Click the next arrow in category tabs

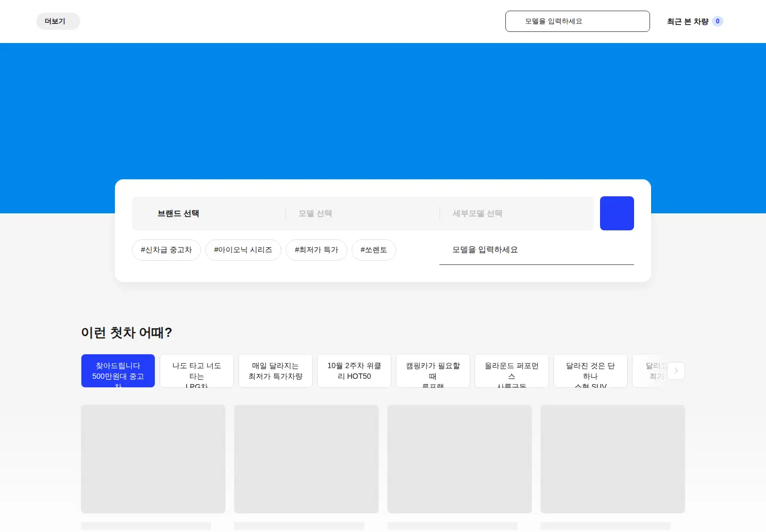coord(676,371)
